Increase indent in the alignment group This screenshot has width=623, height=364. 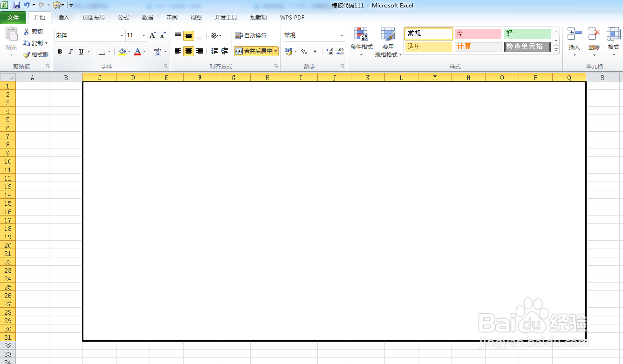[225, 51]
